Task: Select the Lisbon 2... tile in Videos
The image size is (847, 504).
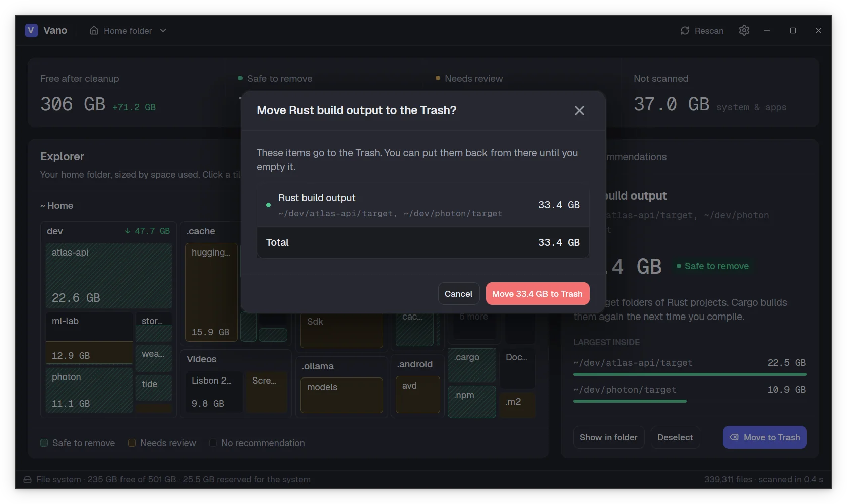Action: [x=213, y=392]
